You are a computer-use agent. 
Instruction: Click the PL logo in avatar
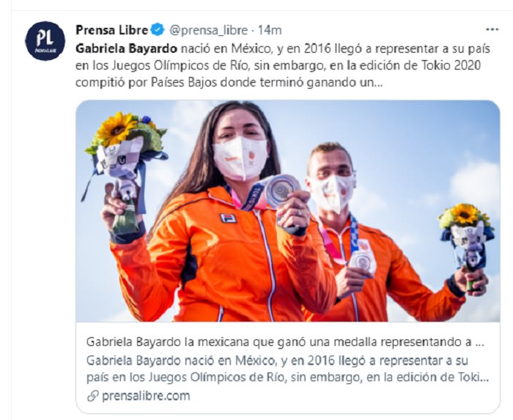click(x=45, y=38)
